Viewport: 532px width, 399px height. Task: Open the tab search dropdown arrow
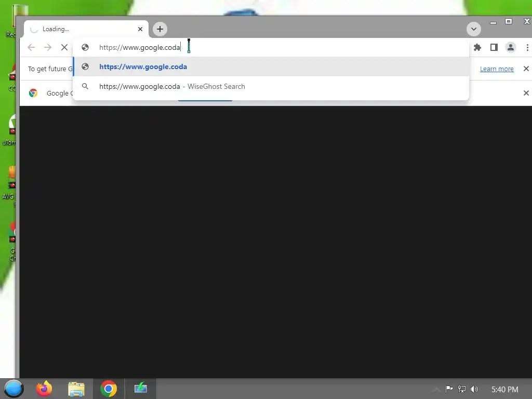point(474,29)
